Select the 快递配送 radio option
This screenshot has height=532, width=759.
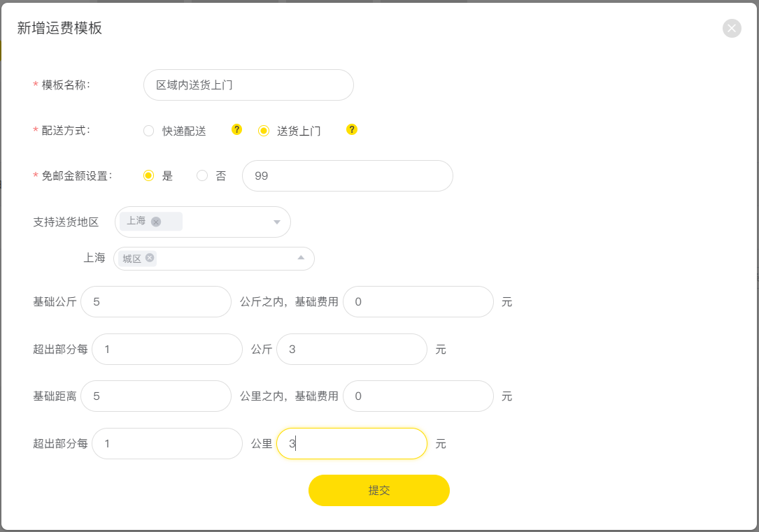(x=148, y=131)
